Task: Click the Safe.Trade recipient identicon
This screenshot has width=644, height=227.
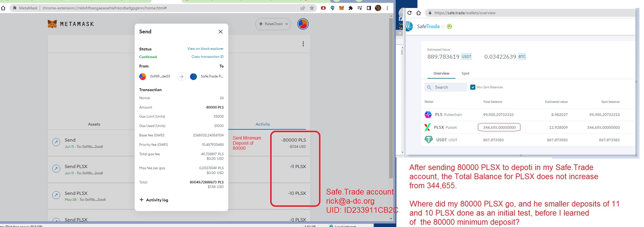Action: [193, 77]
